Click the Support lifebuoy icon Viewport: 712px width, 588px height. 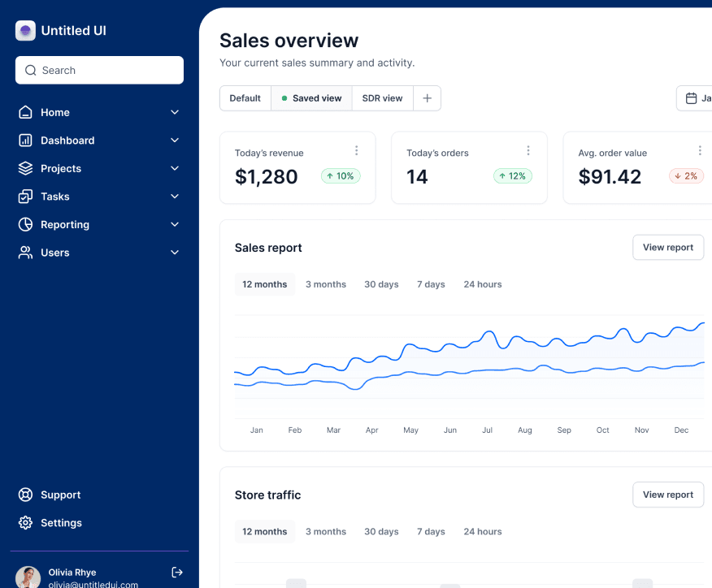25,495
